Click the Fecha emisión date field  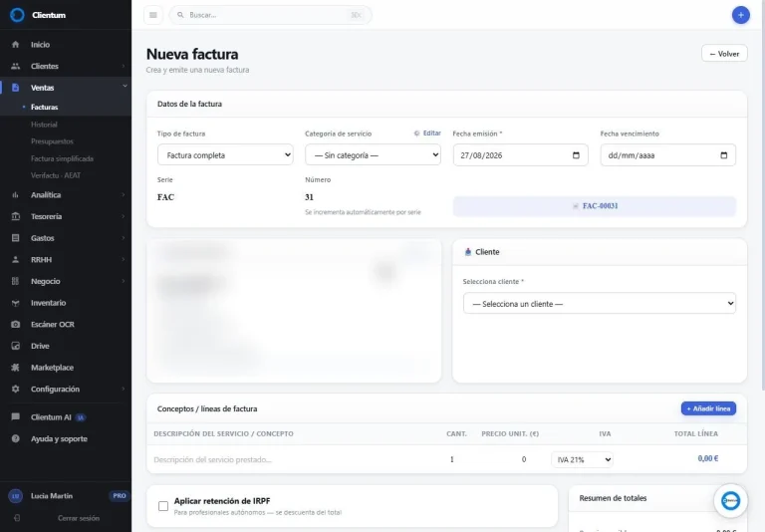pyautogui.click(x=520, y=155)
